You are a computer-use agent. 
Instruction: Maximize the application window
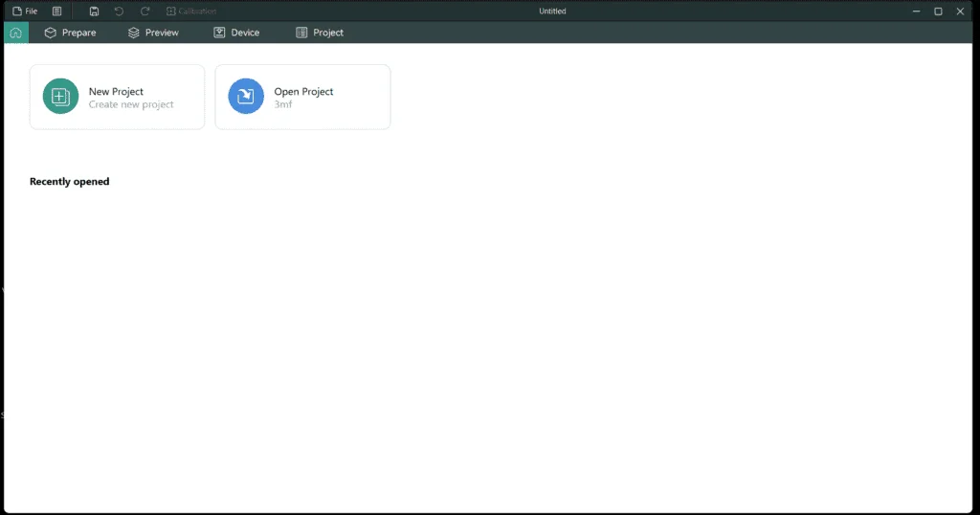coord(938,11)
